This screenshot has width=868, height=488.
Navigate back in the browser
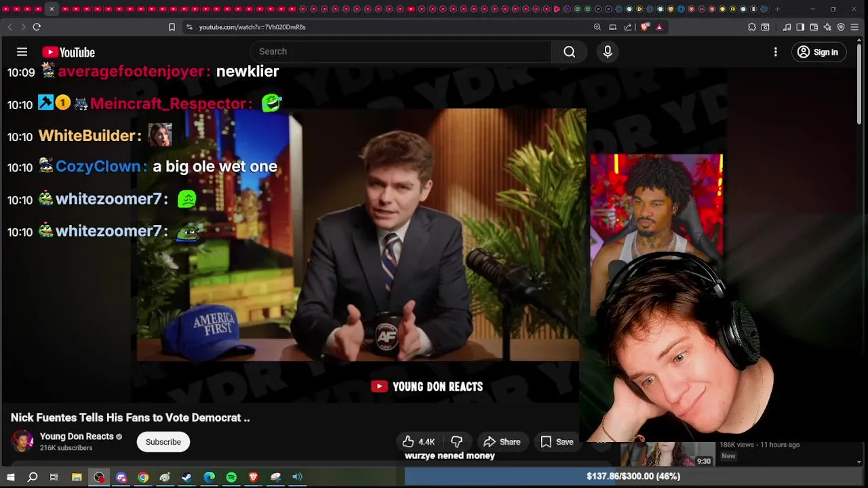coord(9,27)
